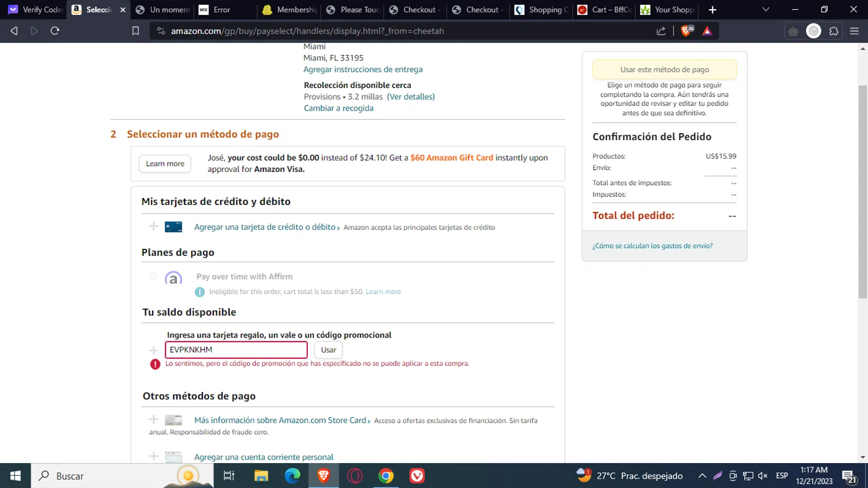868x488 pixels.
Task: Click the Affirm ineligible info icon
Action: (x=200, y=292)
